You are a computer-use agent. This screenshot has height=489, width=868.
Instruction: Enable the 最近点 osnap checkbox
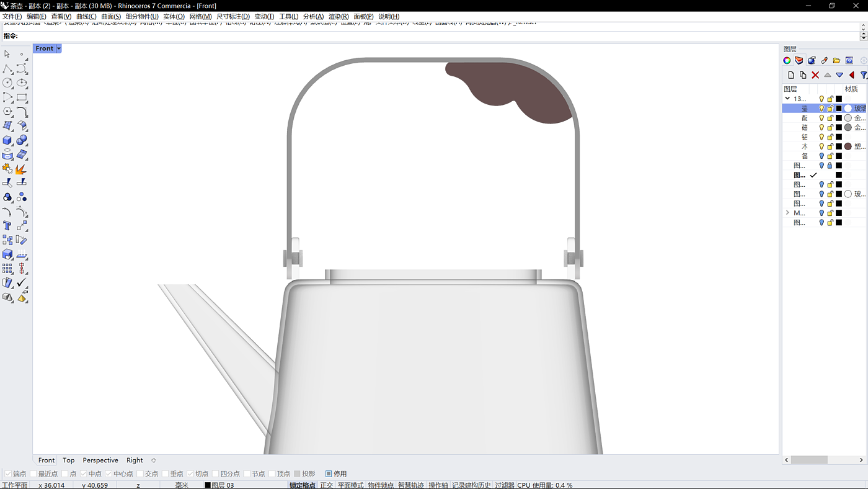(x=34, y=474)
